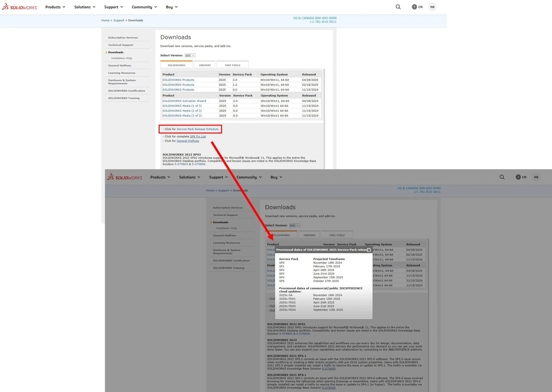
Task: Open Technical Support in dimmed lower page sidebar
Action: [225, 215]
